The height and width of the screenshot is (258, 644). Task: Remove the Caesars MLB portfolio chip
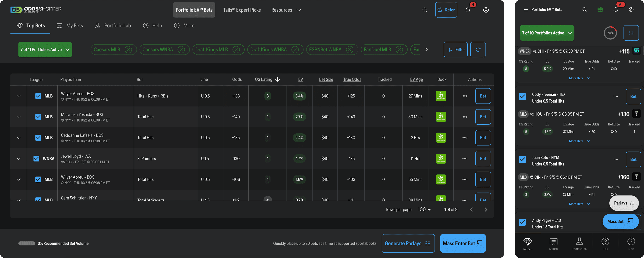(128, 49)
